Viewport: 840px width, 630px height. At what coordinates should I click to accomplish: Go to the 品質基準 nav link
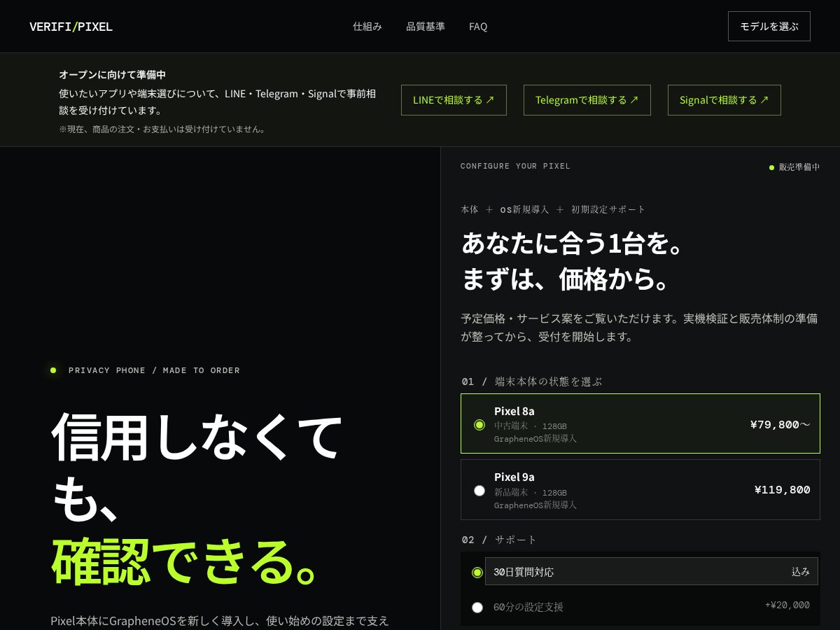point(426,27)
